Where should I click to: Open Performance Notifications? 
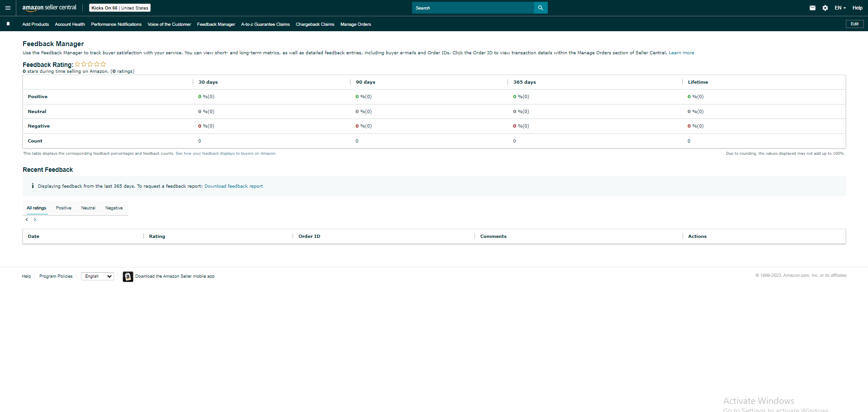pos(116,24)
